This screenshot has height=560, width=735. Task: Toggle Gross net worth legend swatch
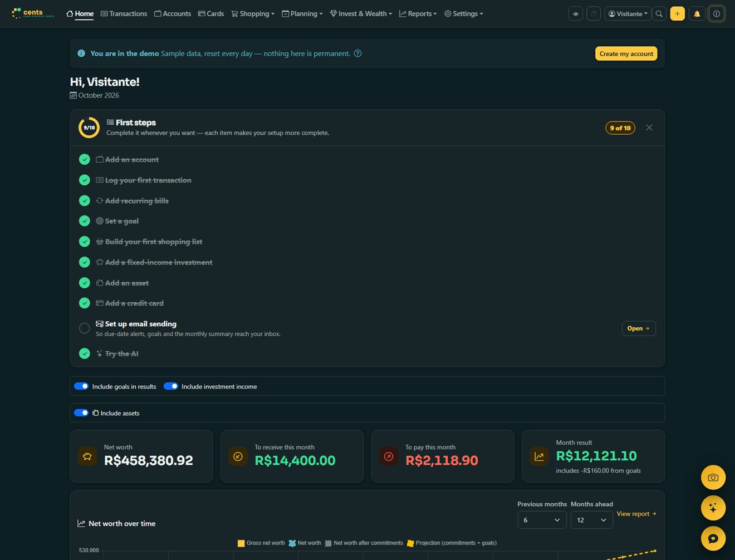(x=241, y=543)
